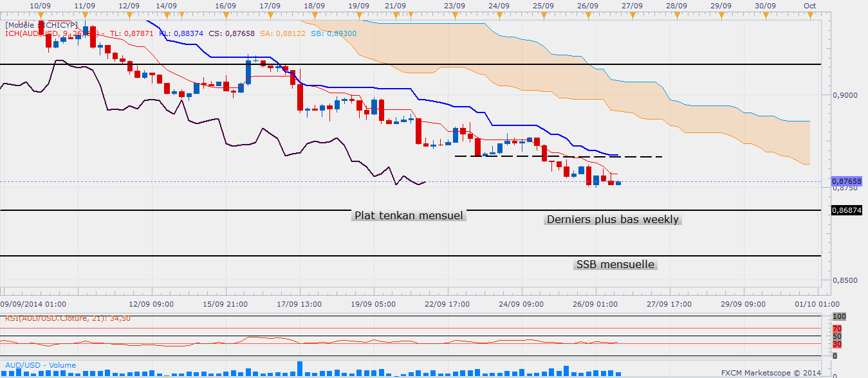Click the orange marker under 28/09
Screen dimensions: 868x378
click(676, 14)
